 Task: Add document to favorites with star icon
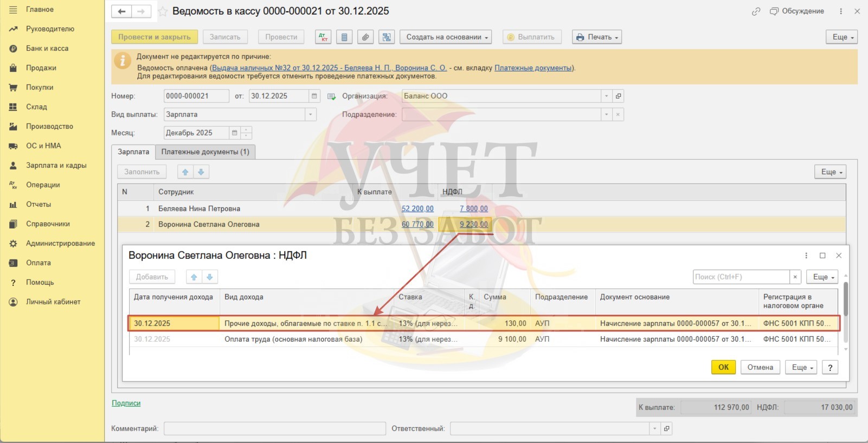[x=162, y=11]
